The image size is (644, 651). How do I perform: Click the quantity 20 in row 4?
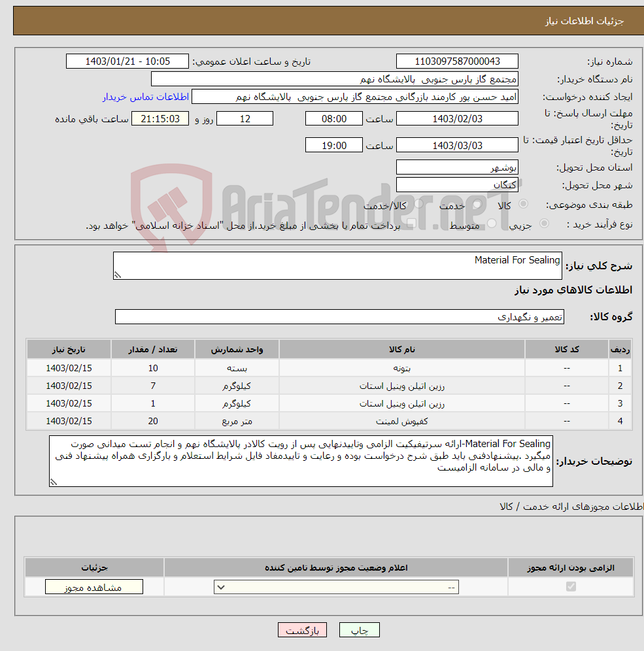(x=153, y=421)
